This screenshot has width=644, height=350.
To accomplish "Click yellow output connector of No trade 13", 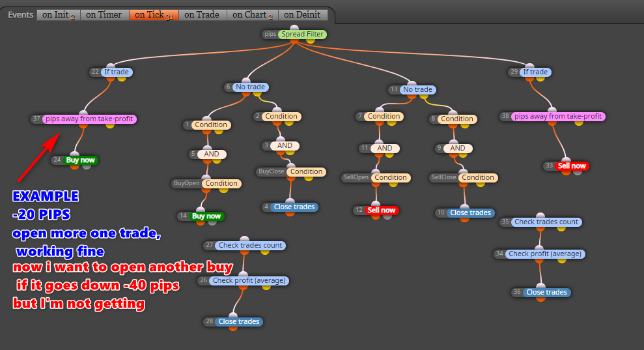I will click(425, 96).
